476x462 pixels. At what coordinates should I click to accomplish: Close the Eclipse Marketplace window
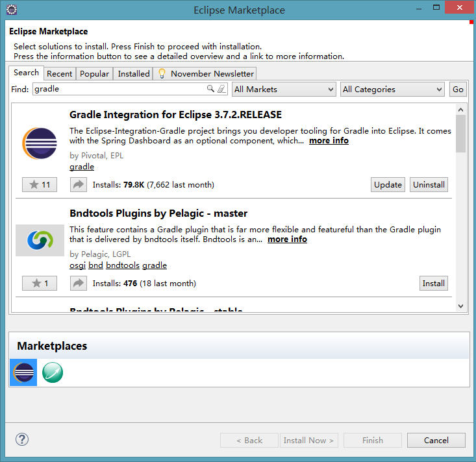[460, 8]
